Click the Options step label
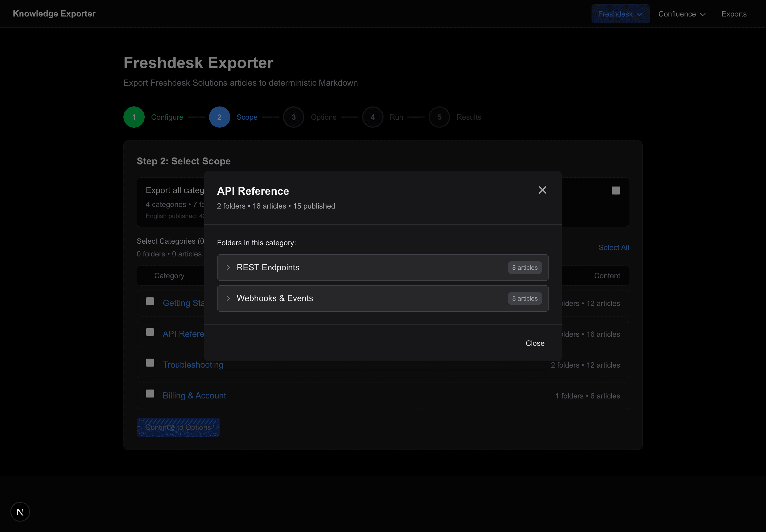Viewport: 766px width, 532px height. coord(324,117)
